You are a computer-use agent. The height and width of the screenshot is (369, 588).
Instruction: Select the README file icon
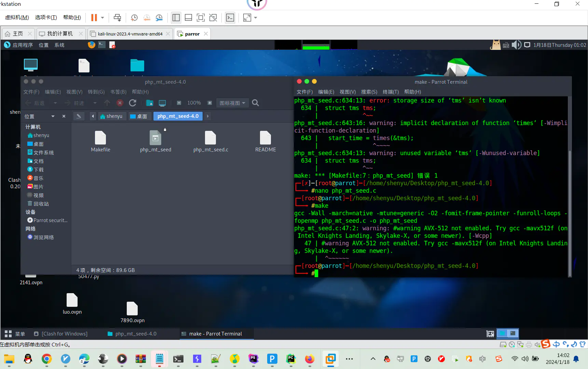tap(265, 141)
